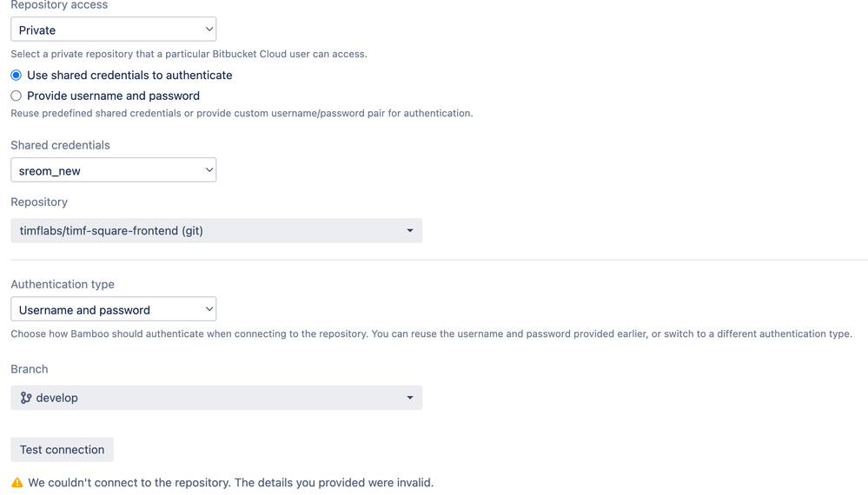Click the couldn't connect error message text
This screenshot has height=495, width=868.
pyautogui.click(x=231, y=483)
